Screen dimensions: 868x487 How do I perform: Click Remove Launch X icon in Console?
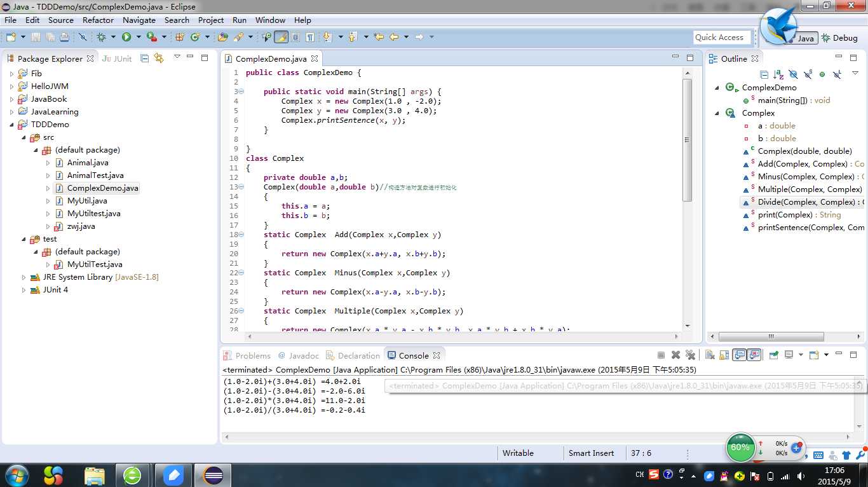click(x=675, y=355)
